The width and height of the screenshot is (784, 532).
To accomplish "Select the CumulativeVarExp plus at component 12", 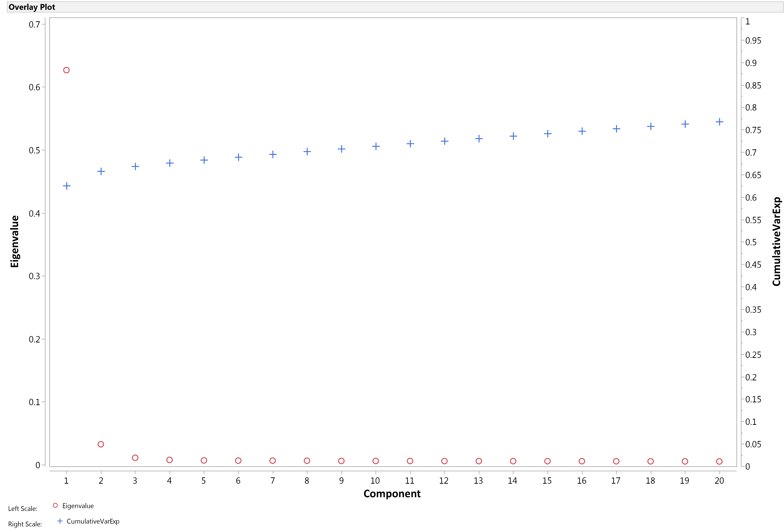I will point(445,141).
